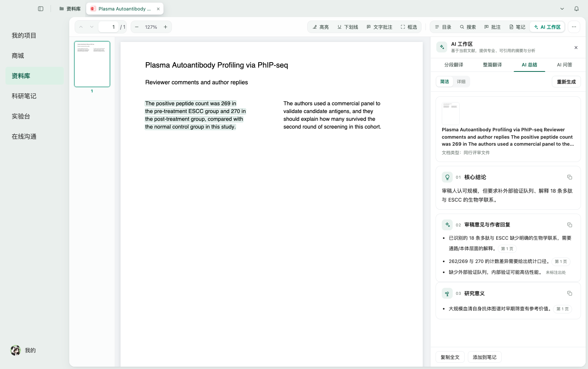Switch to the 资料库 folder tab

pos(70,9)
